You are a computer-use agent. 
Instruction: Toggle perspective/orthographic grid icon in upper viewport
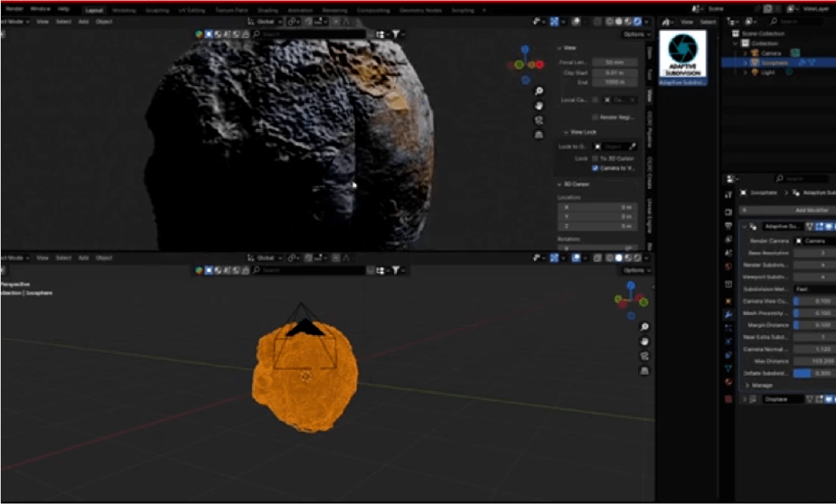pyautogui.click(x=539, y=135)
